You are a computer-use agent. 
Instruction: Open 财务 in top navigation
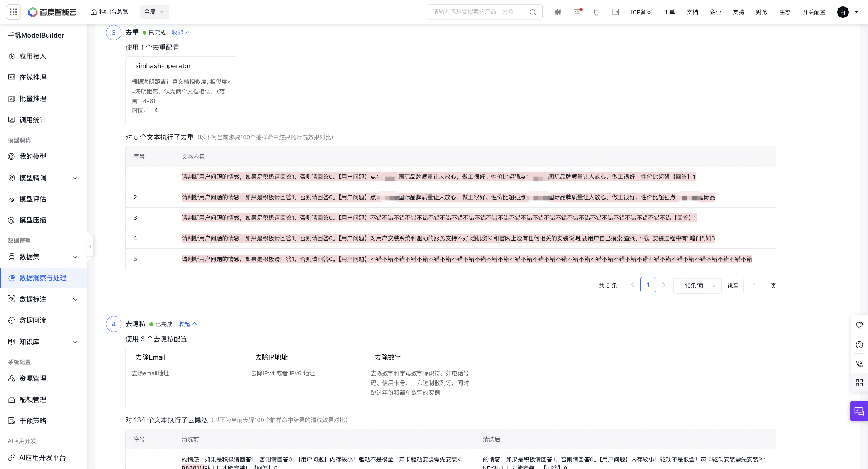point(762,12)
